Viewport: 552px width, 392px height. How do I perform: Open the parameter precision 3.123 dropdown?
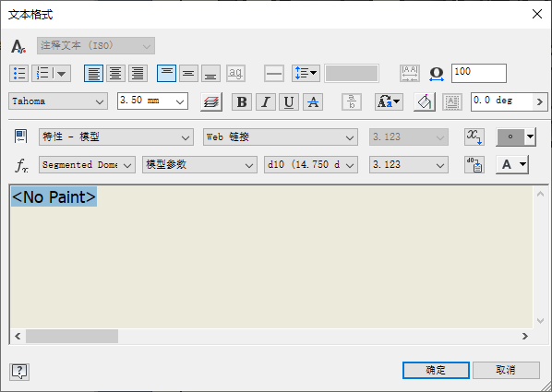[409, 165]
